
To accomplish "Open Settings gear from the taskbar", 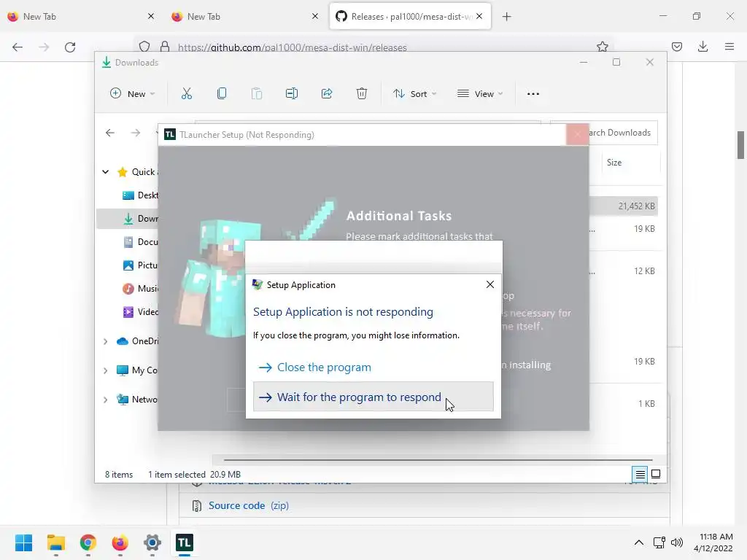I will click(152, 542).
